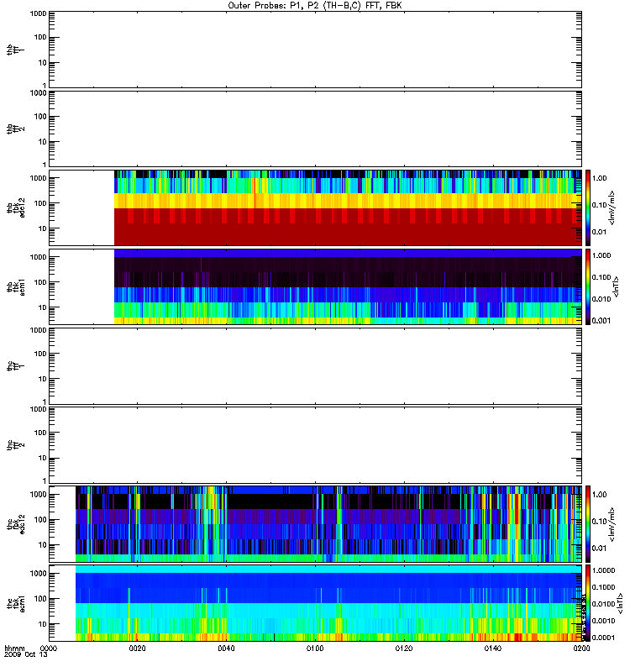Click the "0.001" value on thb scm1 color bar
Screen dimensions: 630x672
tap(601, 321)
